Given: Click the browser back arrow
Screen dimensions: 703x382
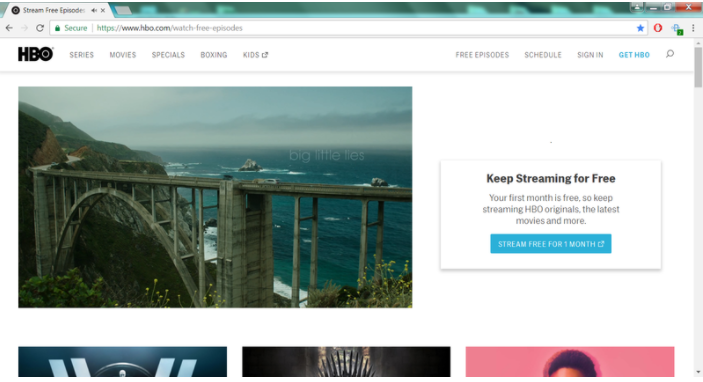Looking at the screenshot, I should (9, 28).
